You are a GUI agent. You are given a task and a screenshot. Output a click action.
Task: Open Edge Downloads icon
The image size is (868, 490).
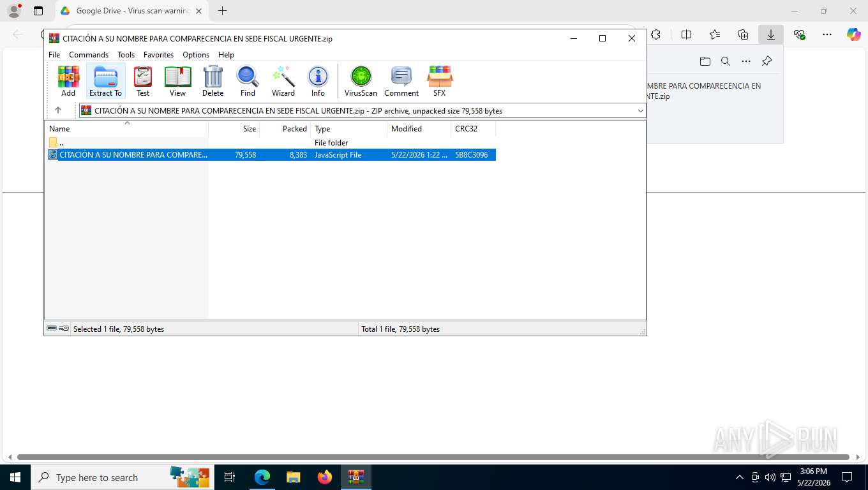tap(771, 34)
